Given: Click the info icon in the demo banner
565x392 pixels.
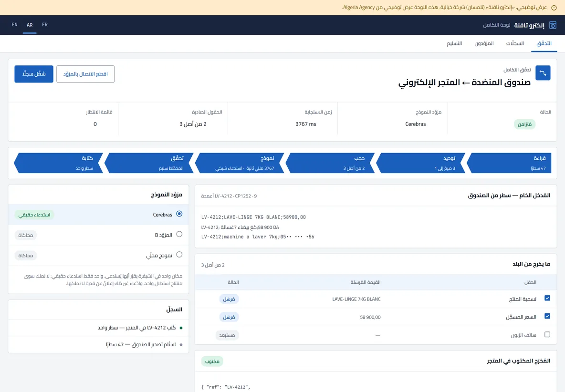Looking at the screenshot, I should pos(554,8).
